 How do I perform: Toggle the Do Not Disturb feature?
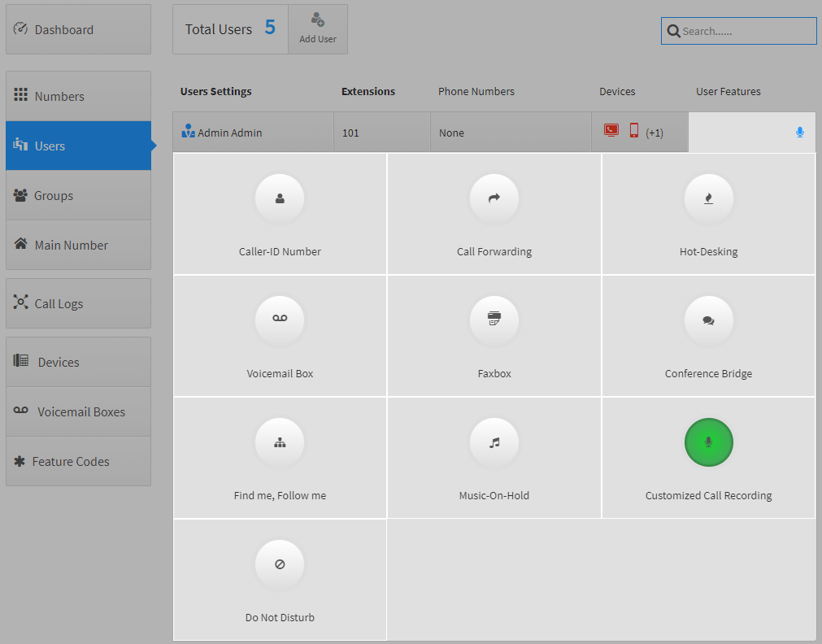coord(280,564)
